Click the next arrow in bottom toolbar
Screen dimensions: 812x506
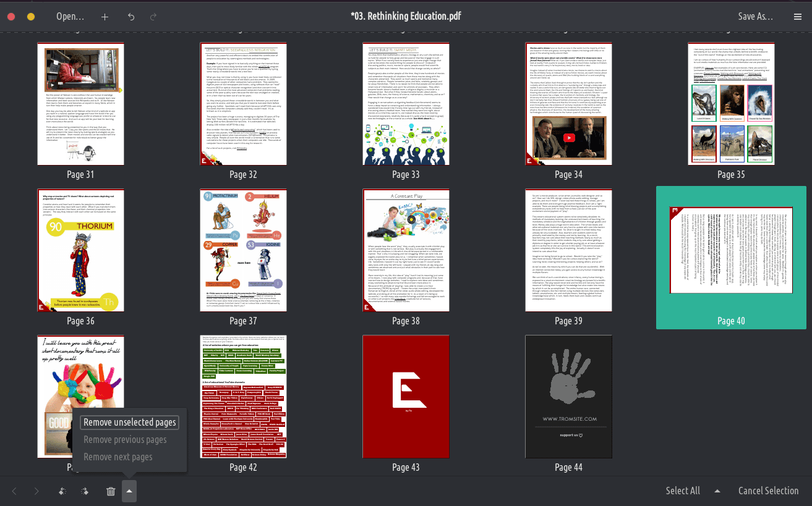36,491
